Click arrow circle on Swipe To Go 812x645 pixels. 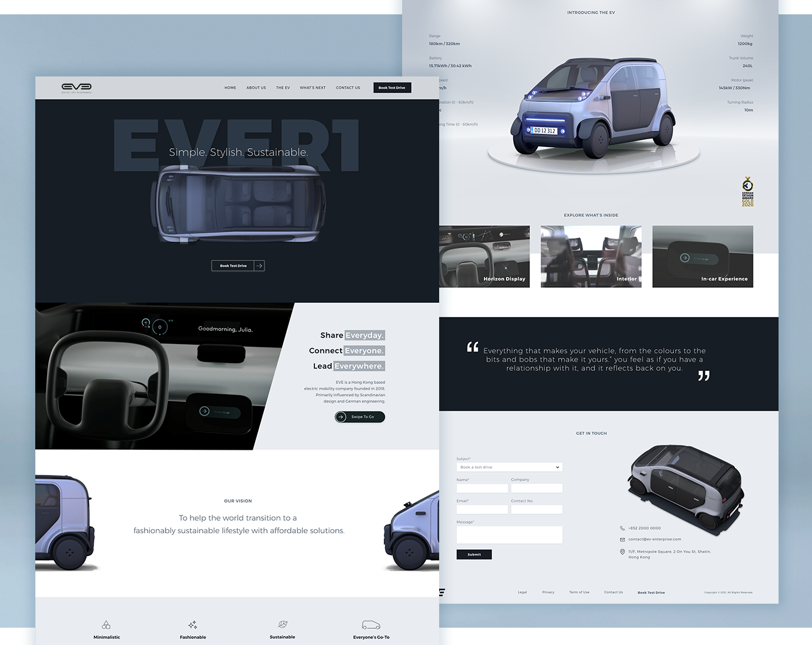[x=341, y=417]
